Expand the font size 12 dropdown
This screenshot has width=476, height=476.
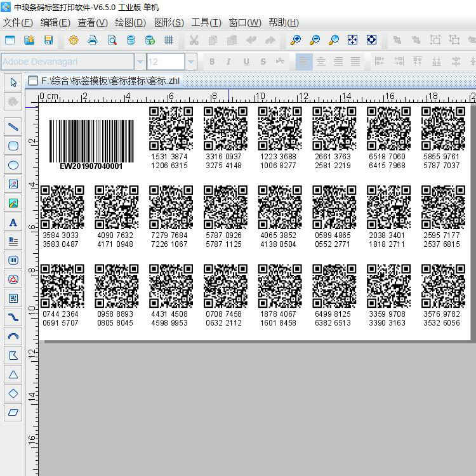[191, 62]
